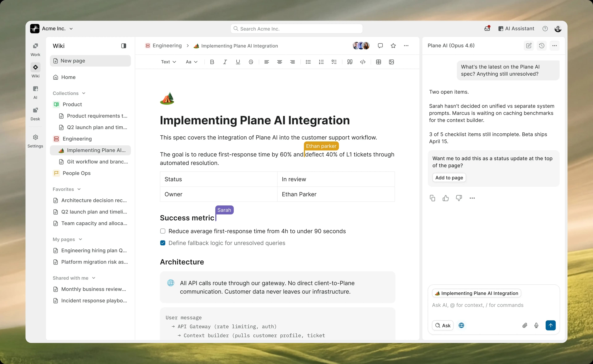Open AI panel more options
This screenshot has width=593, height=364.
[555, 45]
